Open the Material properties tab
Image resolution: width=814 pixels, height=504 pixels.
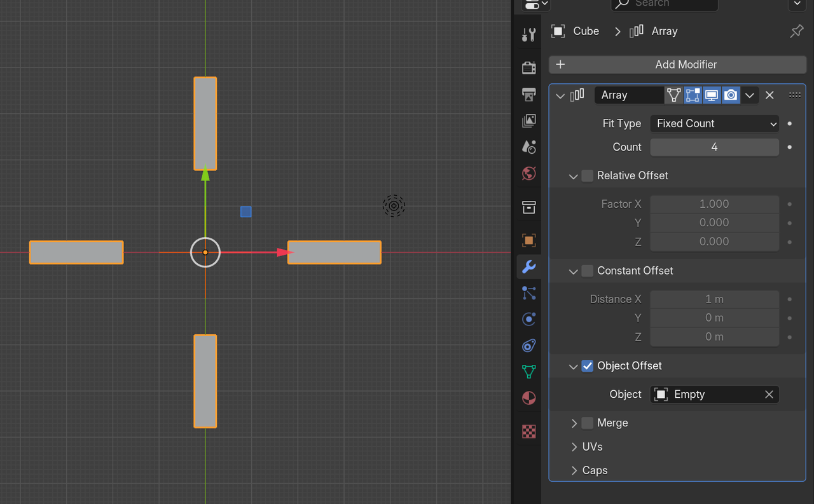point(528,398)
